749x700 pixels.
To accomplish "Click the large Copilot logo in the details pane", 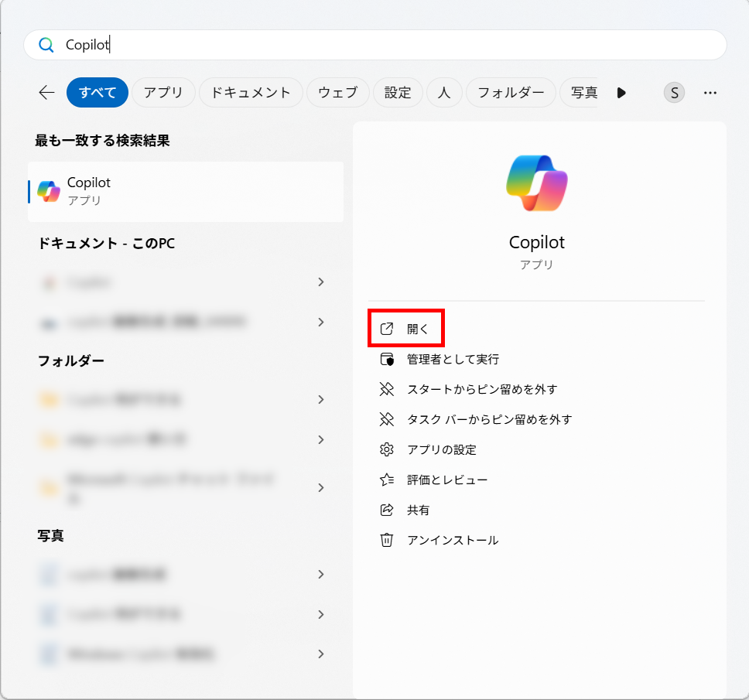I will [537, 183].
